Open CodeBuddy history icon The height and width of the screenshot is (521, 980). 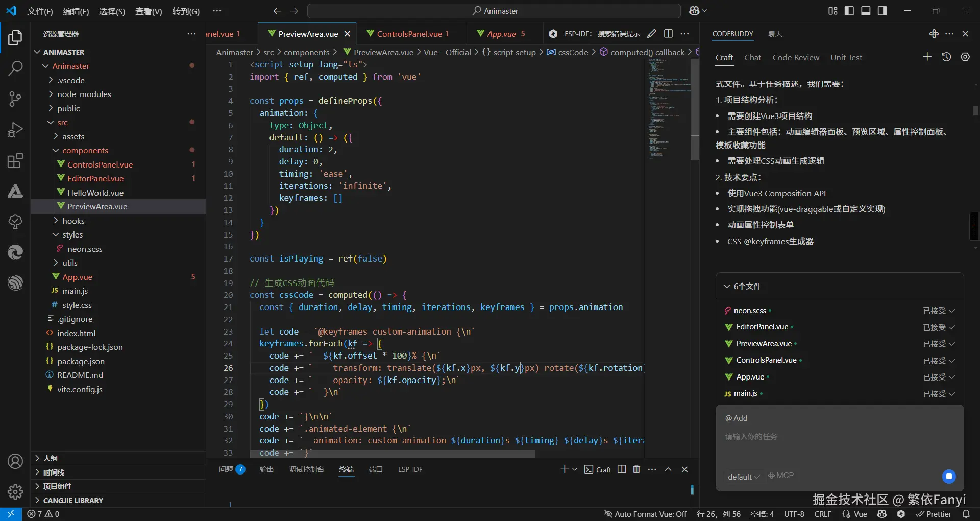pos(946,57)
